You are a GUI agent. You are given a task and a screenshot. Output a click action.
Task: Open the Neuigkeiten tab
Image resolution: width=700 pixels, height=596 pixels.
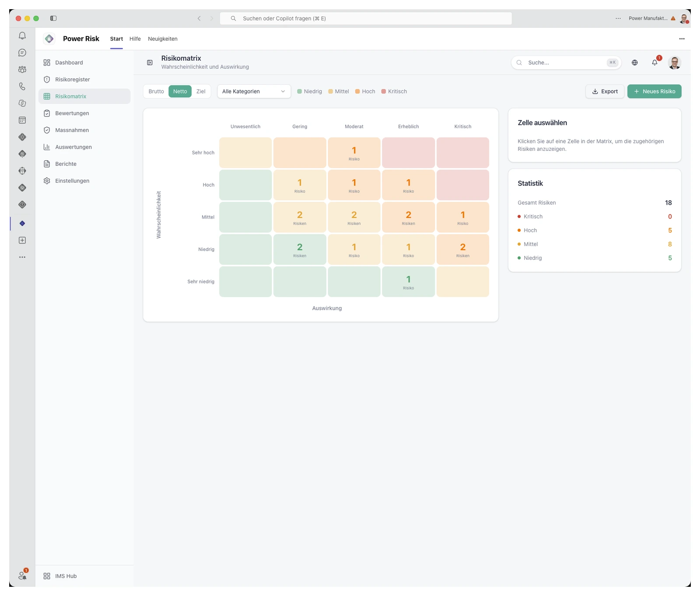click(163, 39)
